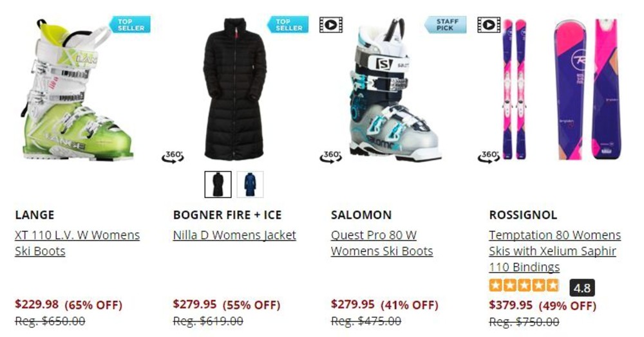Open Temptation 80 Womens Skis link
Viewport: 644px width, 337px height.
(555, 251)
